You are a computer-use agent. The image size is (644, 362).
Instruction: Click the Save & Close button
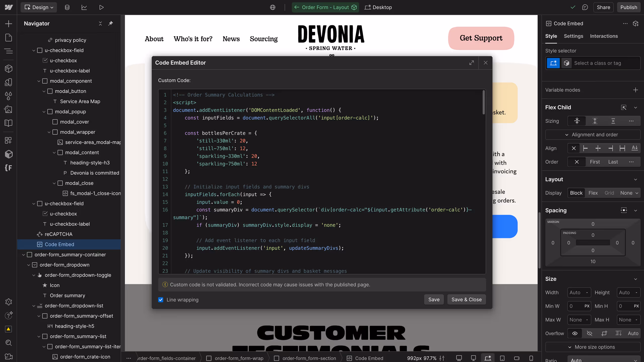point(466,299)
